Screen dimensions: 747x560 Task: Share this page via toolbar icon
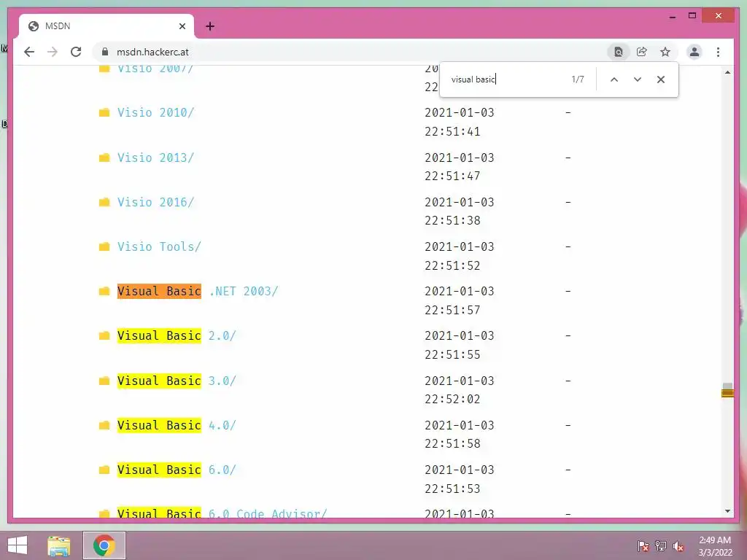(x=642, y=52)
